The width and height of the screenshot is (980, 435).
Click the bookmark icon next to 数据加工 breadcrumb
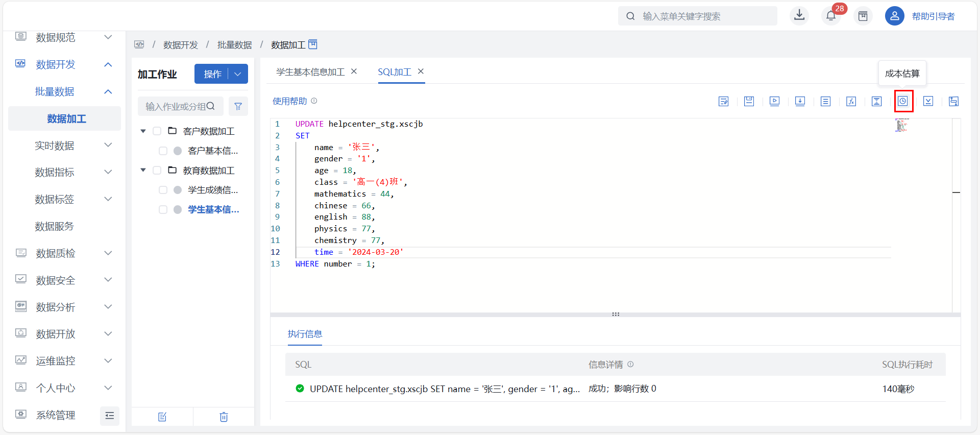point(313,44)
